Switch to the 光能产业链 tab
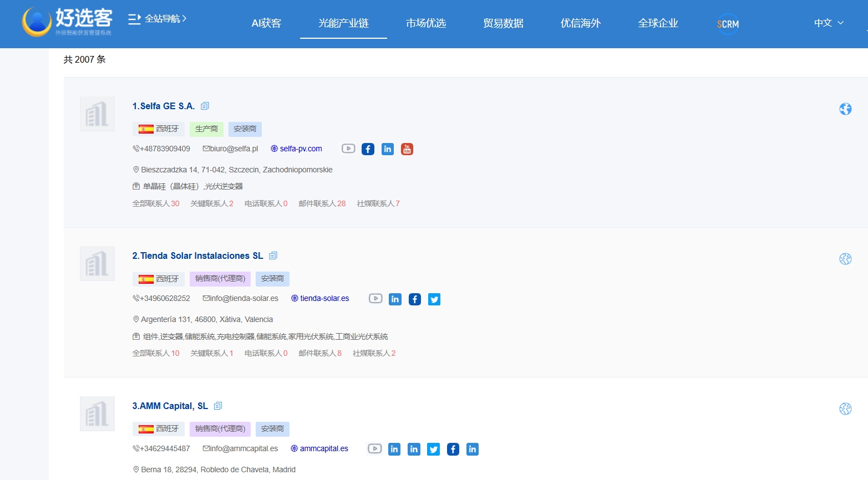 pyautogui.click(x=343, y=23)
